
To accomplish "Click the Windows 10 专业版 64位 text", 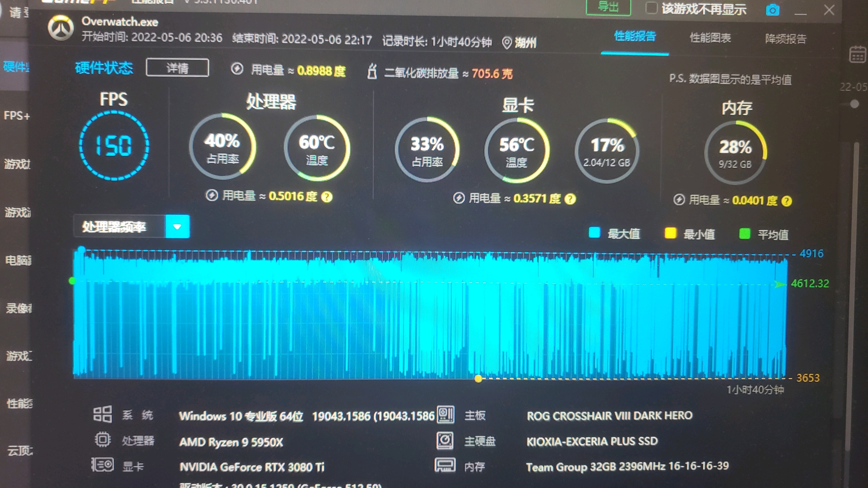I will (x=241, y=416).
